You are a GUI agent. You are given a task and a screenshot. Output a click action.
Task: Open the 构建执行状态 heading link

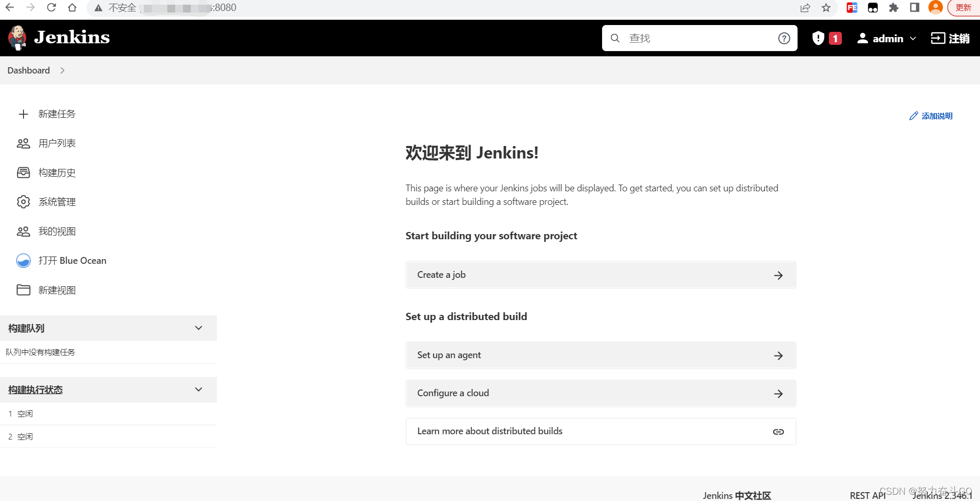pos(35,390)
